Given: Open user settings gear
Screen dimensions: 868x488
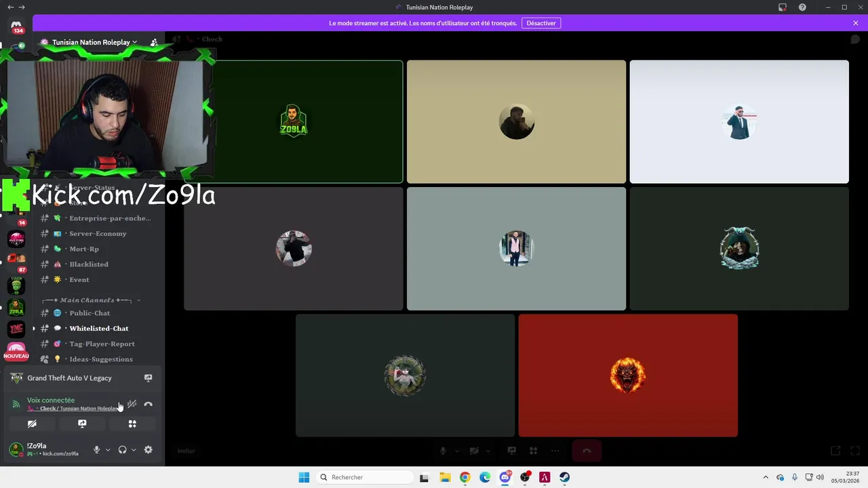Looking at the screenshot, I should [149, 449].
